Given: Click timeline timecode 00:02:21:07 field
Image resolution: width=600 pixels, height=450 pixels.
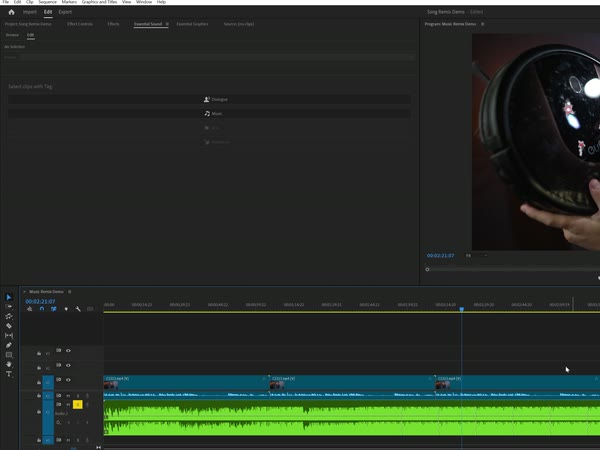Looking at the screenshot, I should pos(40,302).
